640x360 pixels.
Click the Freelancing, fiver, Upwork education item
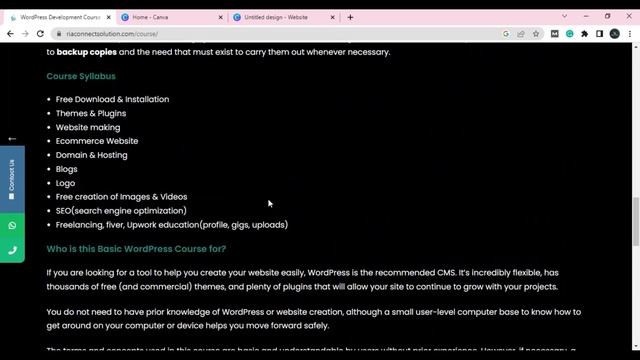(x=171, y=225)
